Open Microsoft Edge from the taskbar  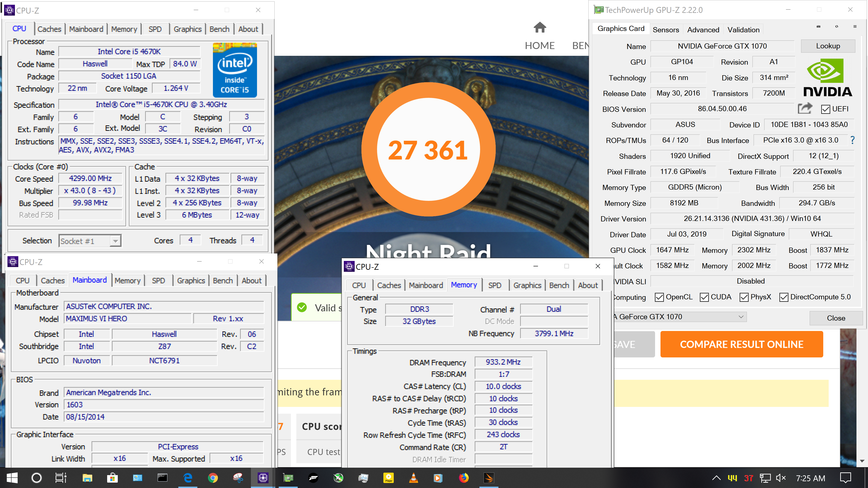point(188,478)
